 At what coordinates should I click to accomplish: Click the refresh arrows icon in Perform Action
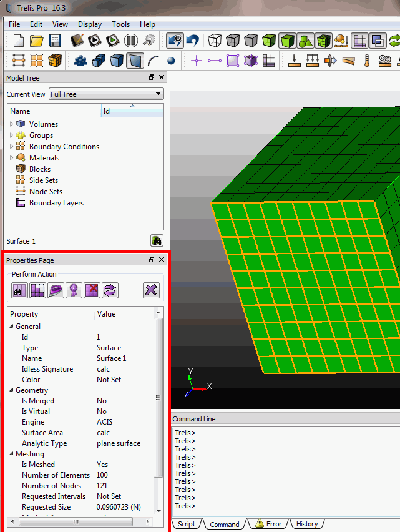110,290
